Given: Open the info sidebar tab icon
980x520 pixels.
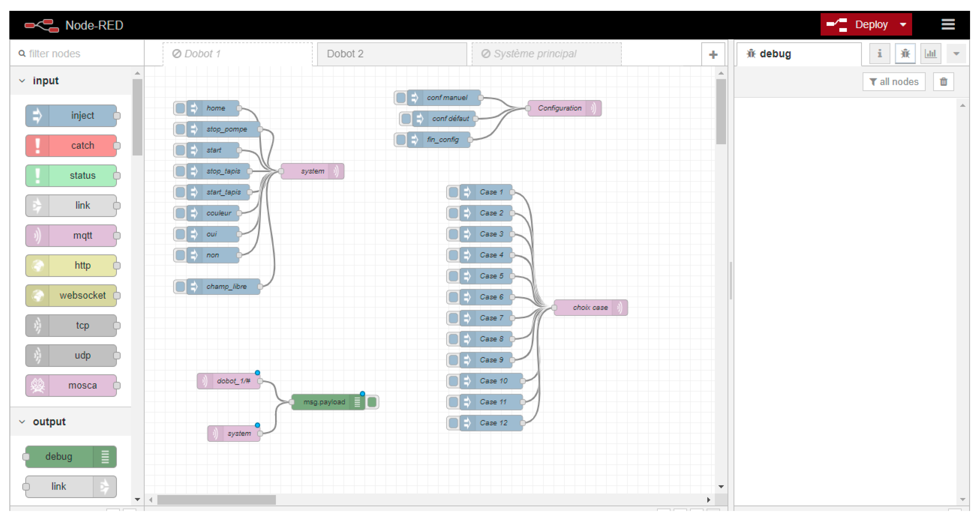Looking at the screenshot, I should pos(879,54).
